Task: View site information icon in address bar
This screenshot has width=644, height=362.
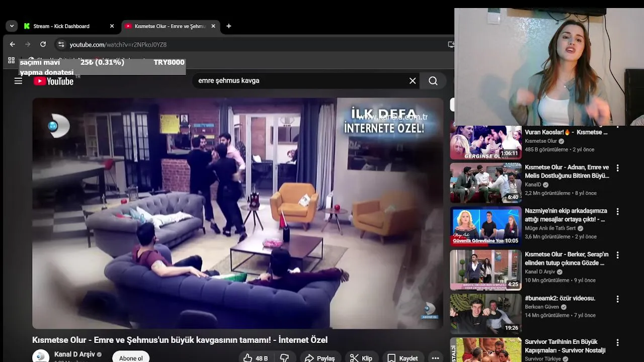Action: [x=61, y=44]
